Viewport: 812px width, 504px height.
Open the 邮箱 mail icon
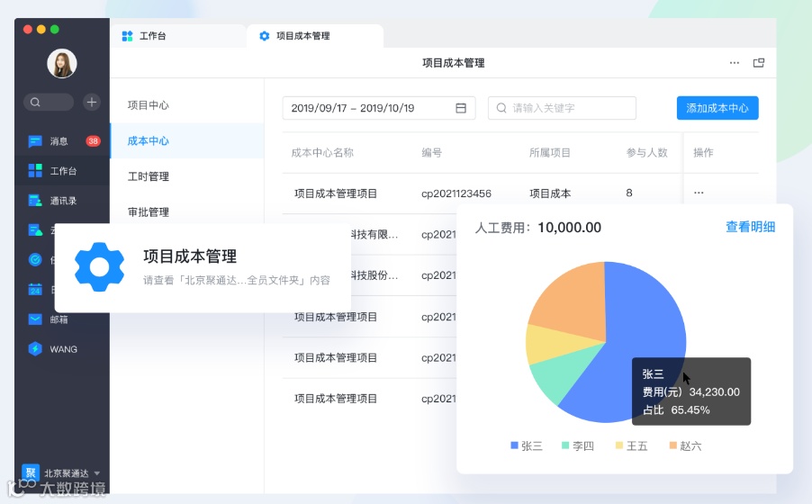35,319
